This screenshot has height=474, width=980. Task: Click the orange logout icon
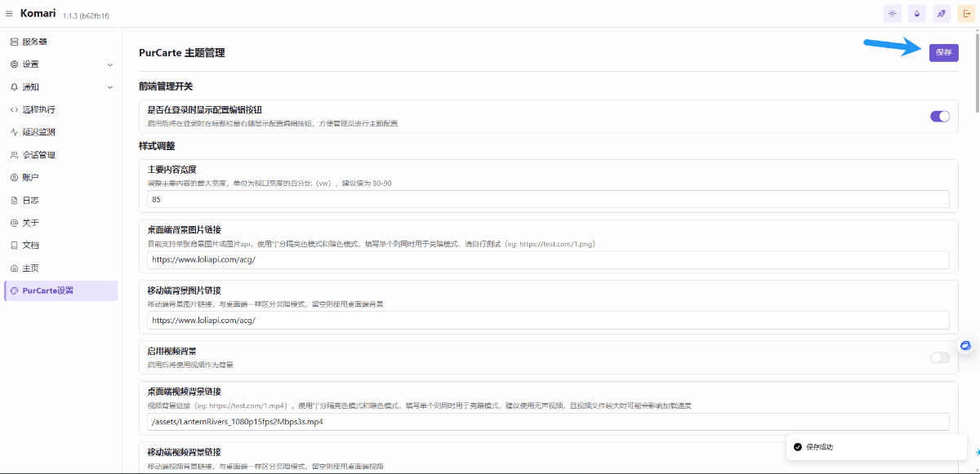(965, 13)
